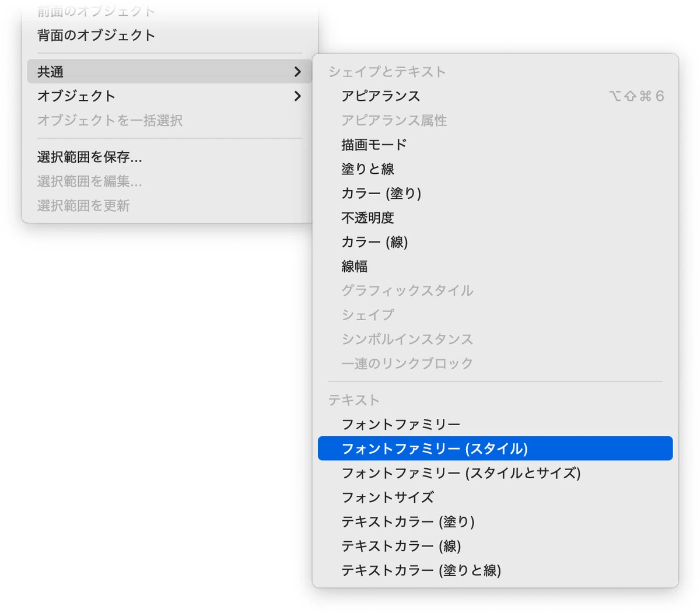Screen dimensions: 700x613
Task: Select 不透明度 option
Action: click(495, 218)
